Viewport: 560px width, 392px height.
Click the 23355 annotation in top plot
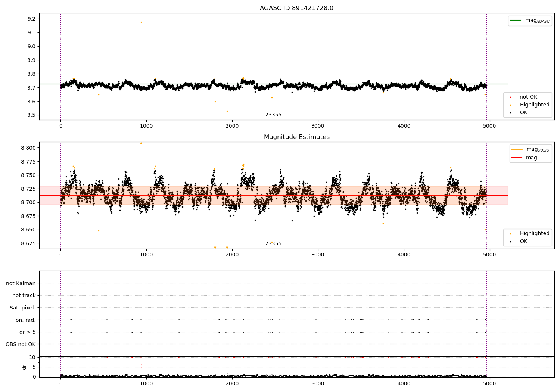click(x=273, y=115)
